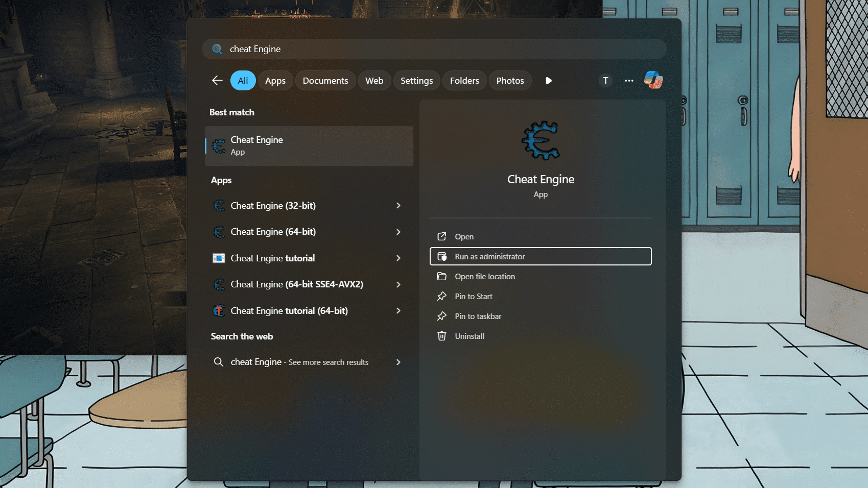Select the All filter tab
Screen dimensions: 868x488
(243, 81)
